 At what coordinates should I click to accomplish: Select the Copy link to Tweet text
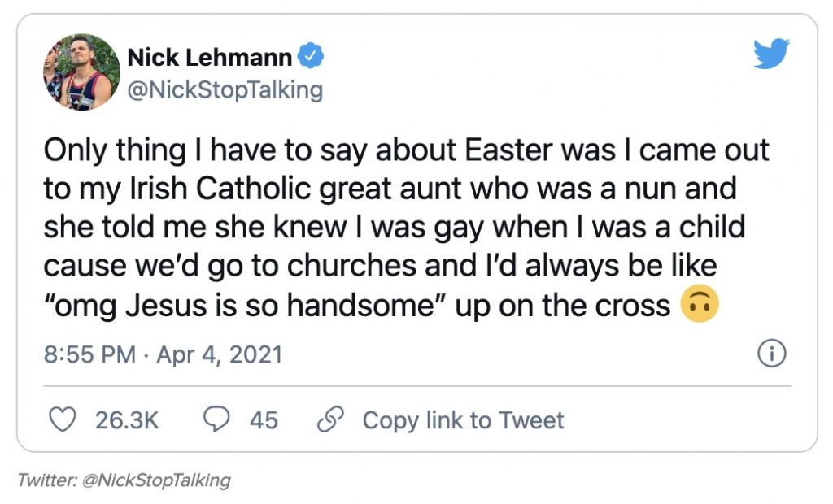point(463,420)
